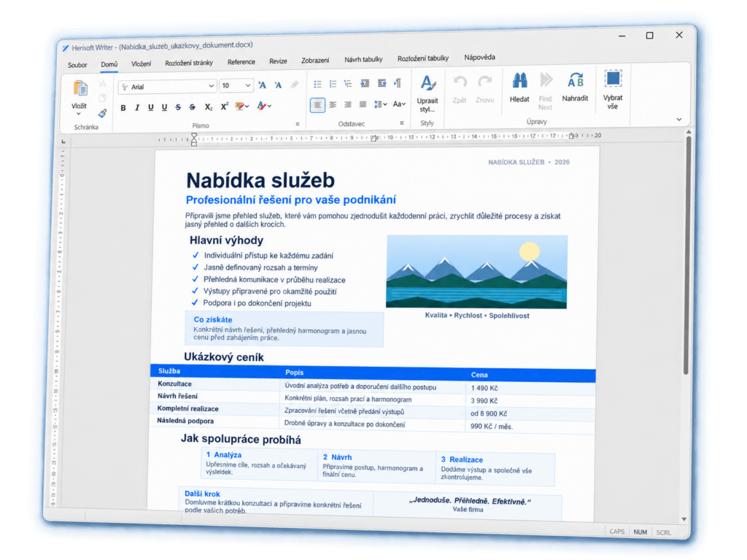The width and height of the screenshot is (747, 560).
Task: Click the CAPS status bar indicator
Action: 617,532
